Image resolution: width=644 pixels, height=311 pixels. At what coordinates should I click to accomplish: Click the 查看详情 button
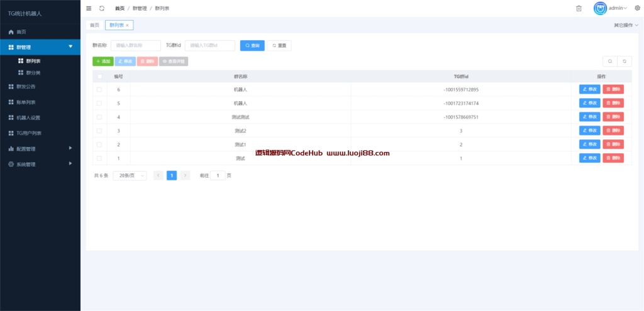[x=174, y=61]
